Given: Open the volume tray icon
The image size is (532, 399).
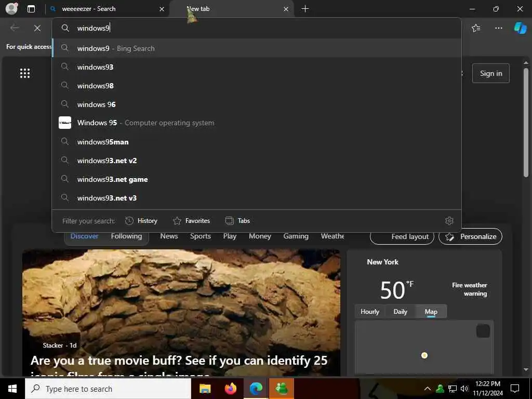Looking at the screenshot, I should 464,389.
